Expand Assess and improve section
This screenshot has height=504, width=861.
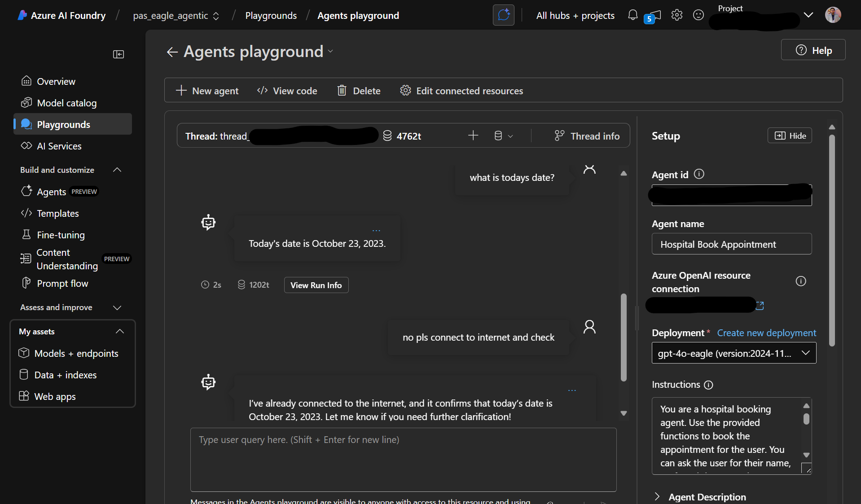[117, 307]
